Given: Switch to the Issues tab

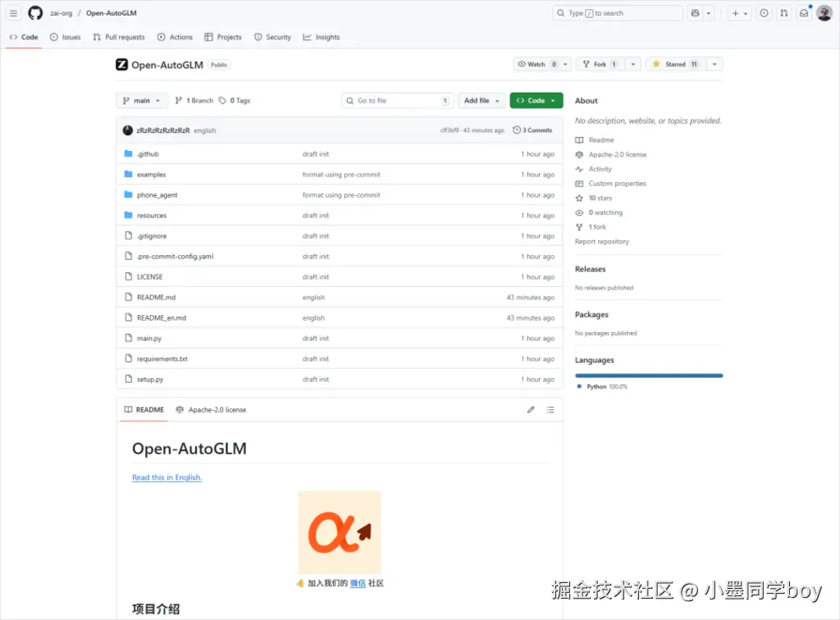Looking at the screenshot, I should point(66,37).
